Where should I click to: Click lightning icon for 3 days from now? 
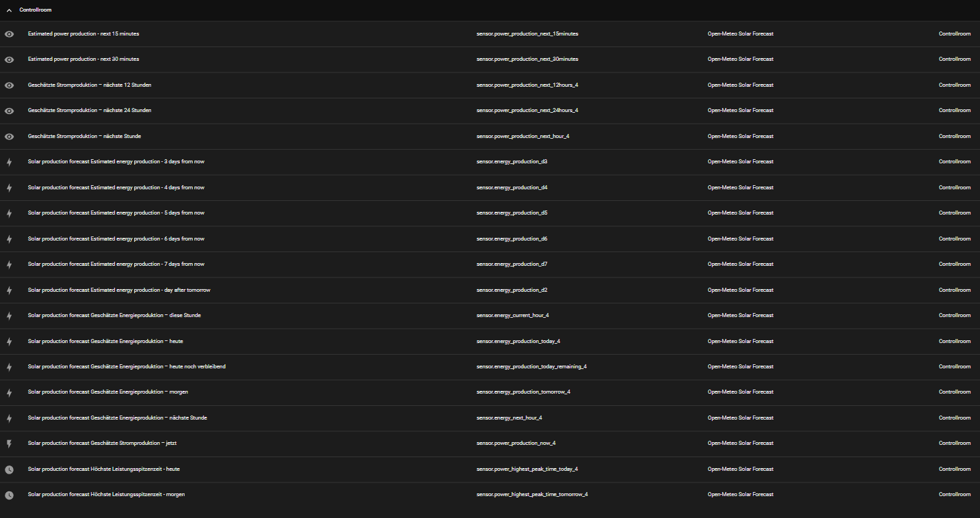click(x=9, y=162)
